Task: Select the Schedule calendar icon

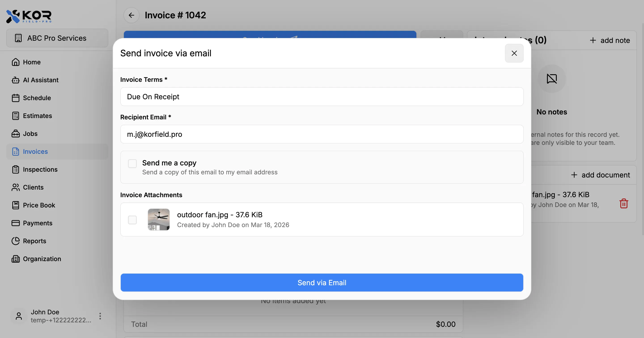Action: click(x=15, y=98)
